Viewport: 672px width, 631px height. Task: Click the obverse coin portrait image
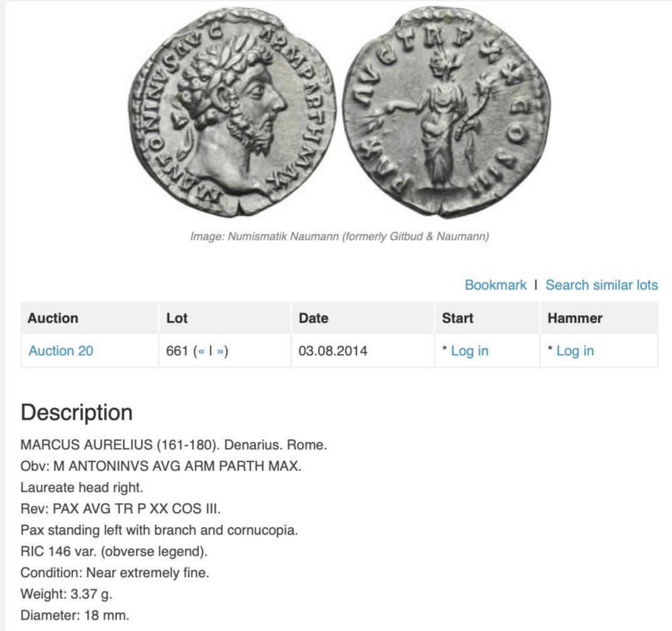click(x=232, y=112)
